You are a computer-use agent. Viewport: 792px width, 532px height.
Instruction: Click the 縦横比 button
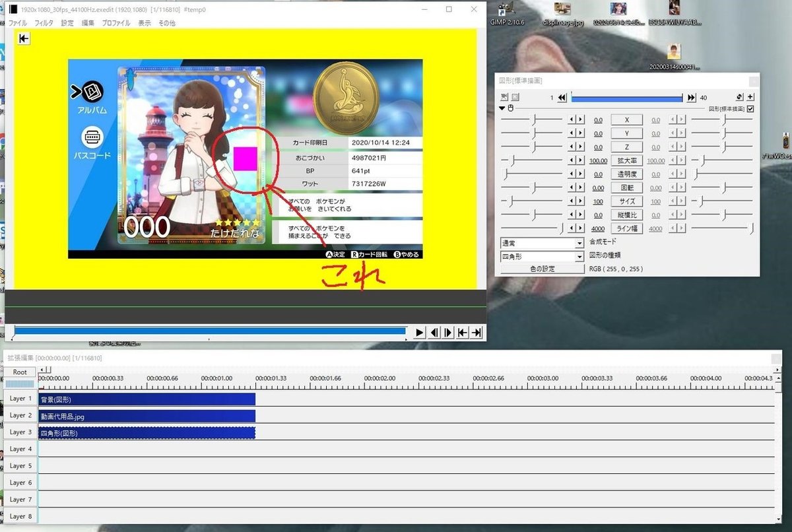[627, 215]
